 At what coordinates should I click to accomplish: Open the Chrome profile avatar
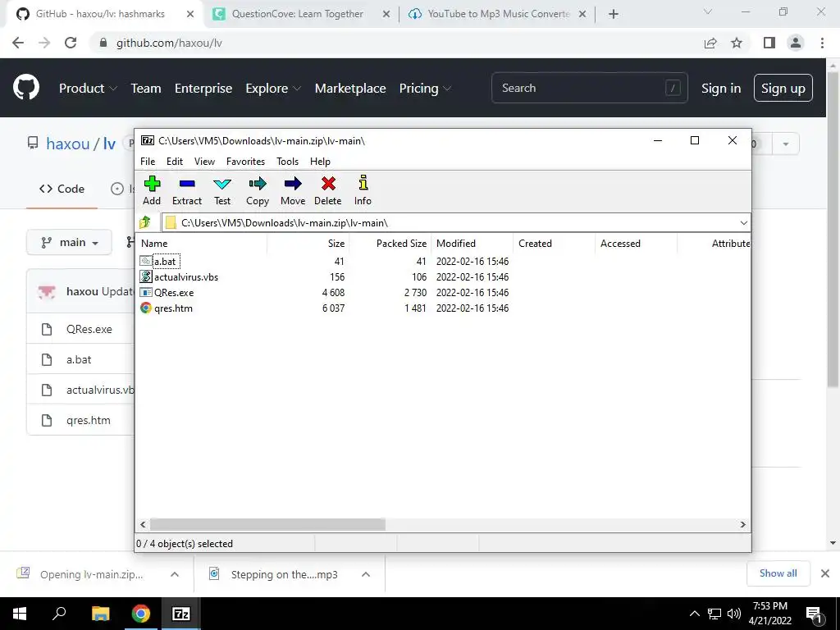coord(796,43)
